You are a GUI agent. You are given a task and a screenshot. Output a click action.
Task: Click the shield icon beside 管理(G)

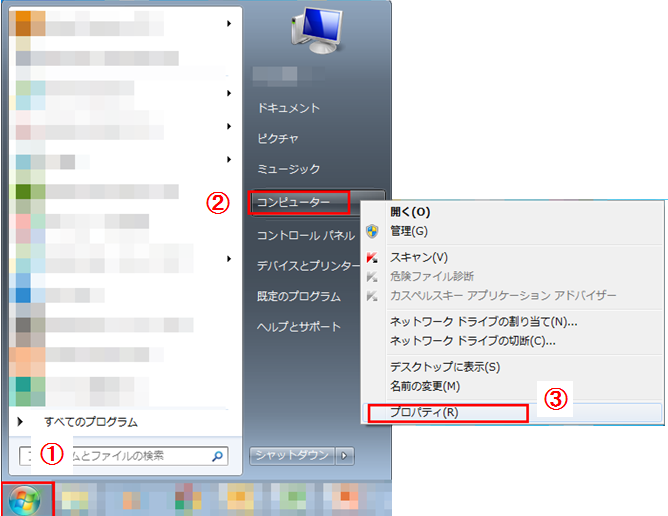pos(373,231)
